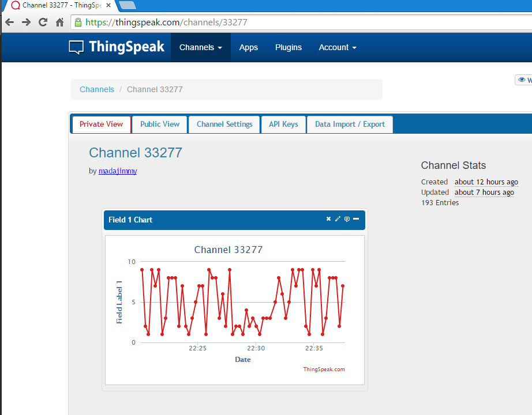Toggle the channel Watch eye button
This screenshot has width=532, height=415.
click(x=522, y=80)
